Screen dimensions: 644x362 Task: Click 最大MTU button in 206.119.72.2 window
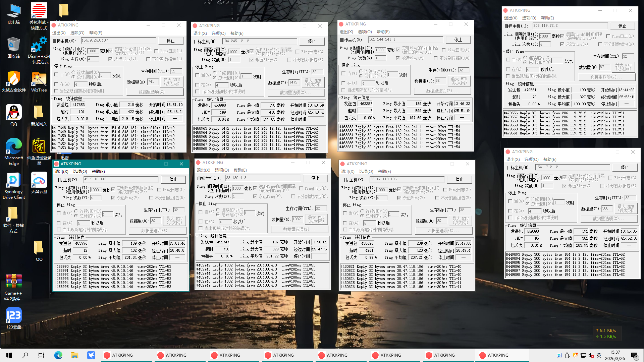coord(624,67)
